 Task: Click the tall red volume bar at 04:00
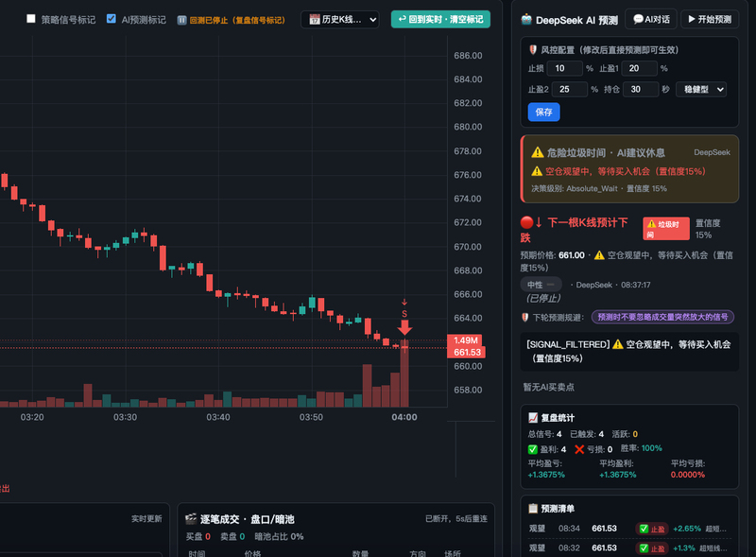[x=404, y=374]
